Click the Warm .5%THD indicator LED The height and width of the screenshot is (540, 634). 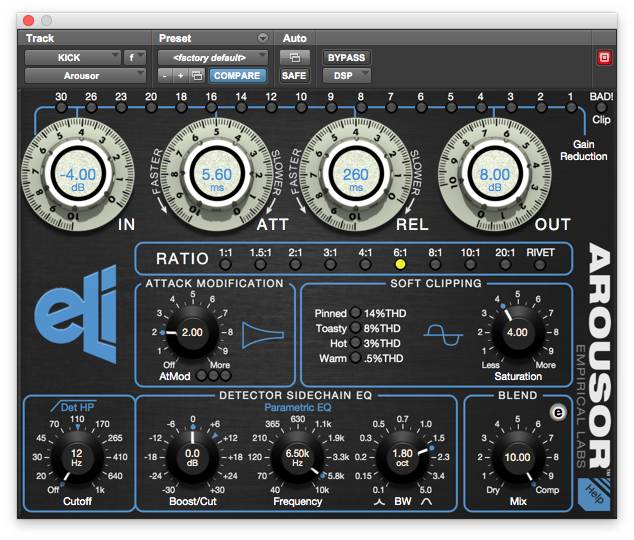[x=355, y=358]
